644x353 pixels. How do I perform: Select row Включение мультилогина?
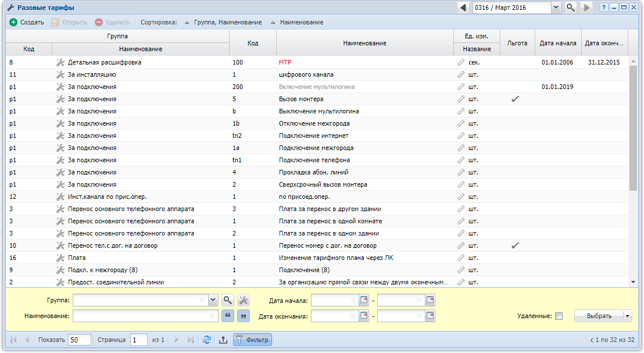point(317,87)
